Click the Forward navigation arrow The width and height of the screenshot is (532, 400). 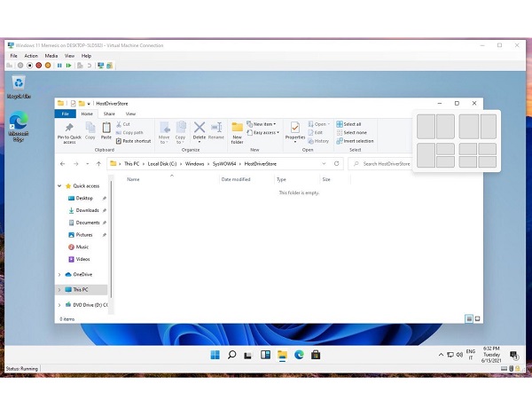point(76,164)
